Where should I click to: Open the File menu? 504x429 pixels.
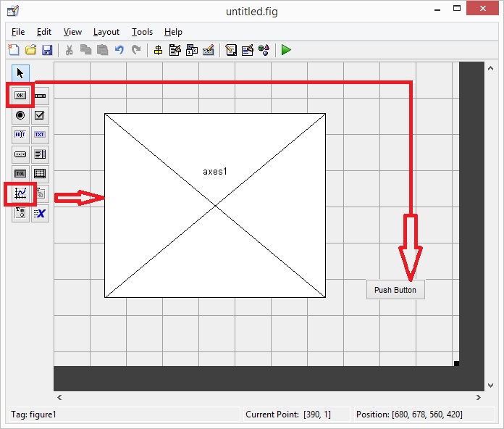[x=18, y=32]
